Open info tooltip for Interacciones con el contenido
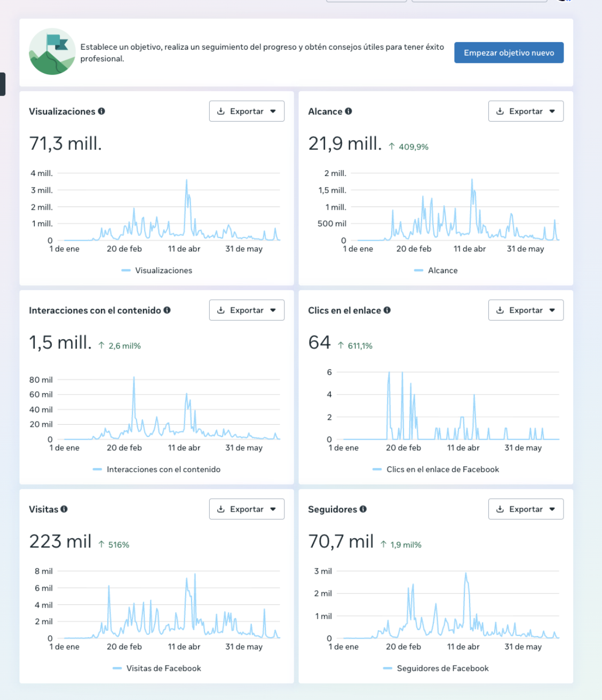Image resolution: width=602 pixels, height=700 pixels. [167, 310]
